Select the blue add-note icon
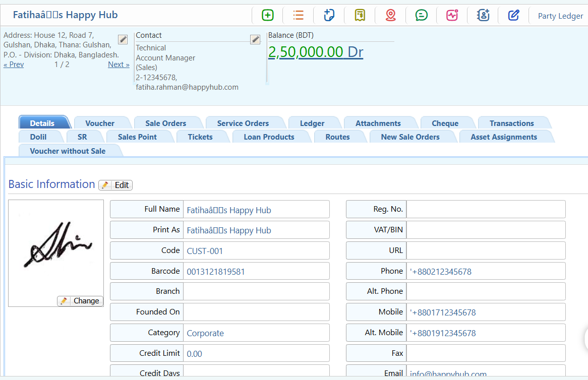Screen dimensions: 588x380 click(329, 15)
